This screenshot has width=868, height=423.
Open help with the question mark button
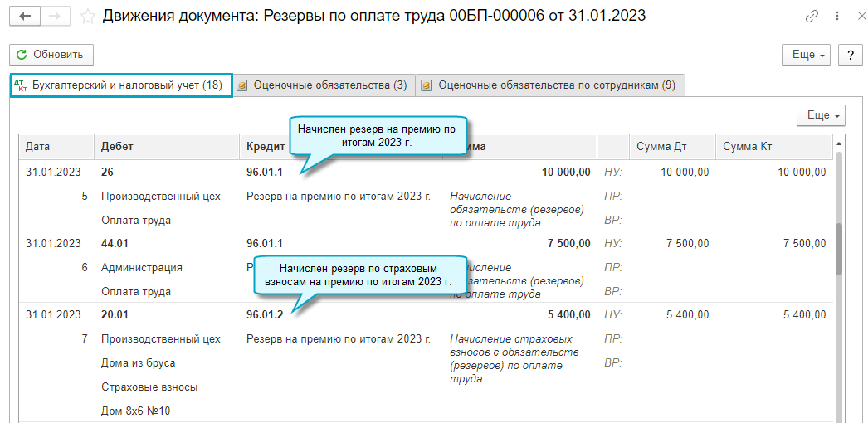(851, 55)
